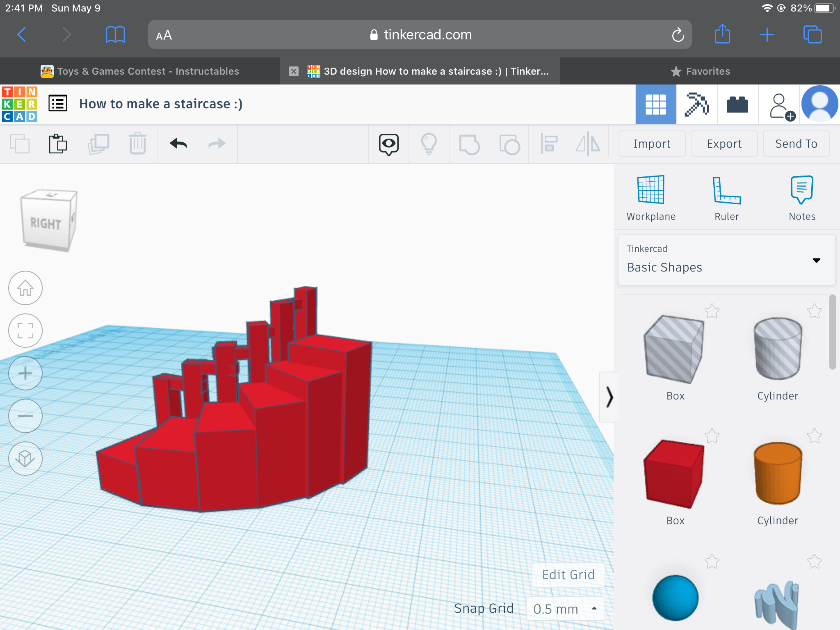Open the Notes tool
The image size is (840, 630).
(x=802, y=198)
